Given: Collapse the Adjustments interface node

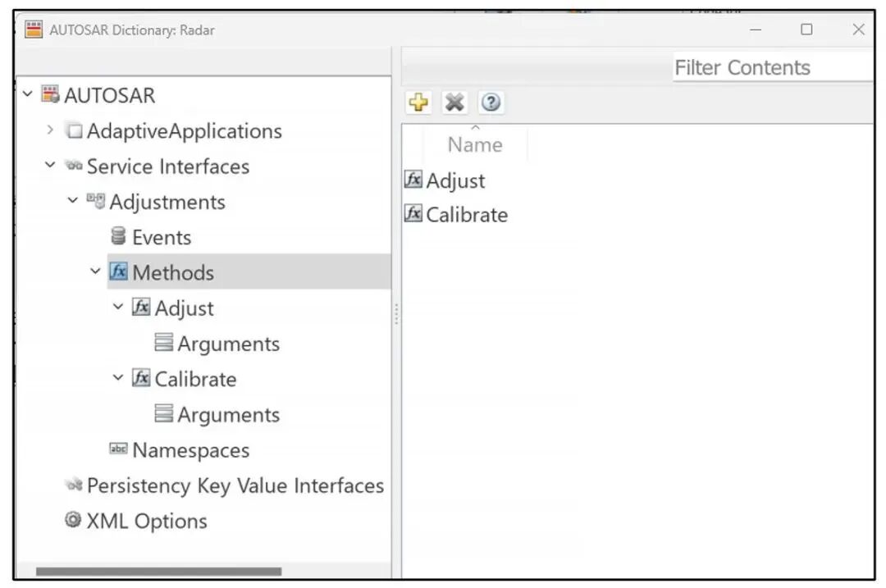Looking at the screenshot, I should tap(73, 201).
